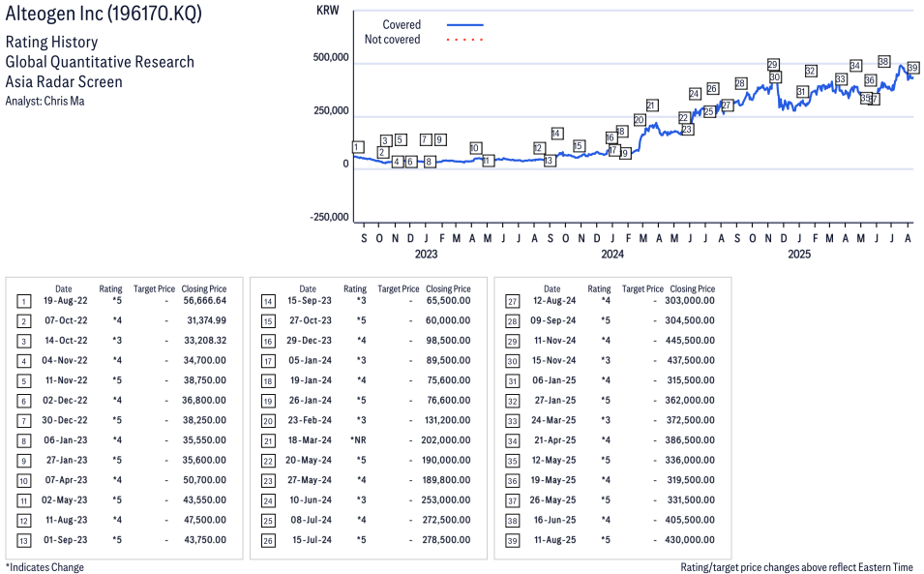Viewport: 924px width, 574px height.
Task: Click the date 12-Aug-24
Action: [554, 301]
